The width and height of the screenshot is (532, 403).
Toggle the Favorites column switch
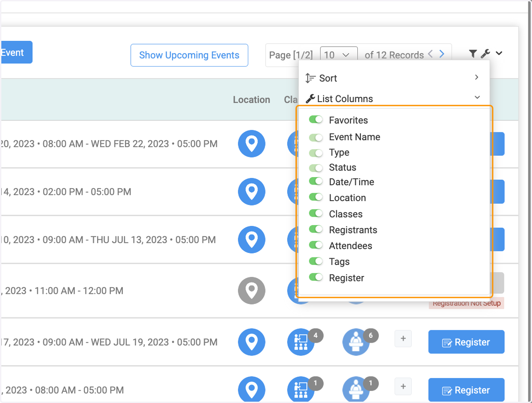[316, 120]
